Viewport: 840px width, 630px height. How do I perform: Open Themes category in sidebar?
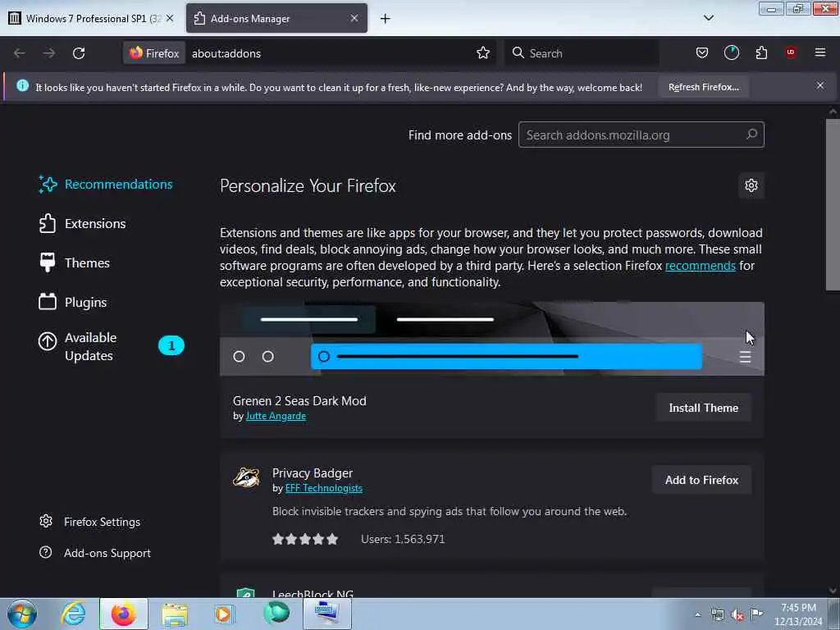[75, 263]
